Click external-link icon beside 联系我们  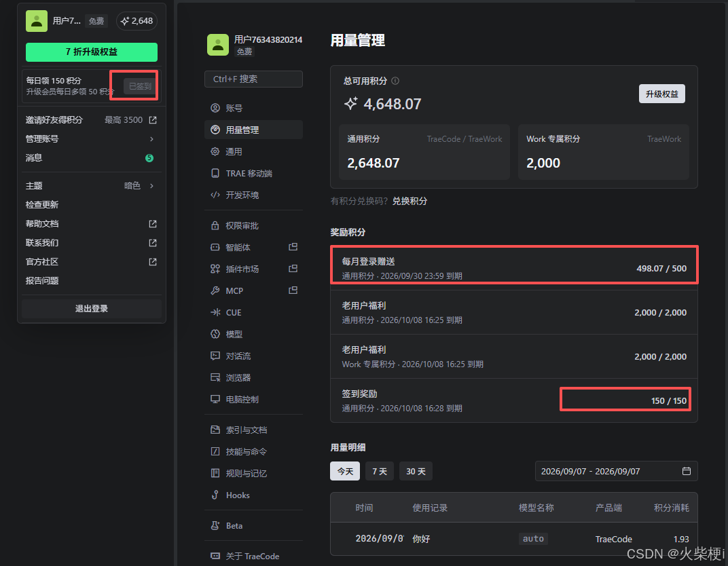[152, 243]
